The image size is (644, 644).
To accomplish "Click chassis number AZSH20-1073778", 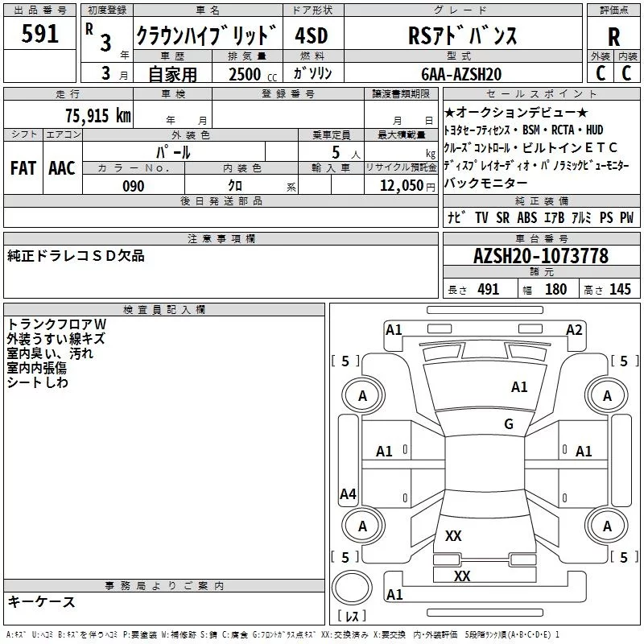I will click(541, 257).
